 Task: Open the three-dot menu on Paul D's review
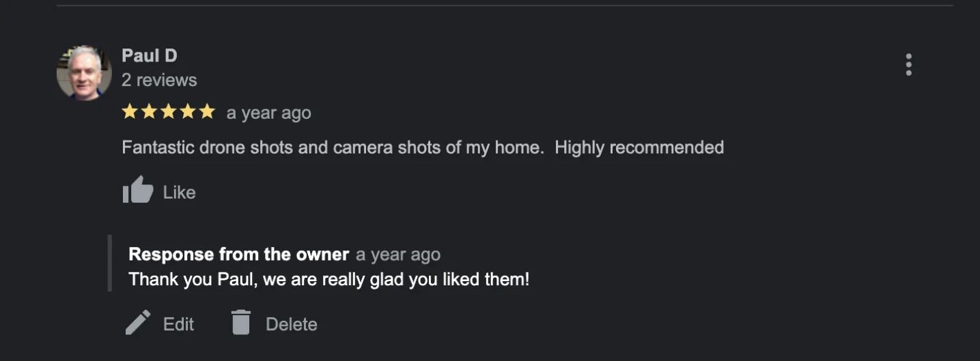908,65
